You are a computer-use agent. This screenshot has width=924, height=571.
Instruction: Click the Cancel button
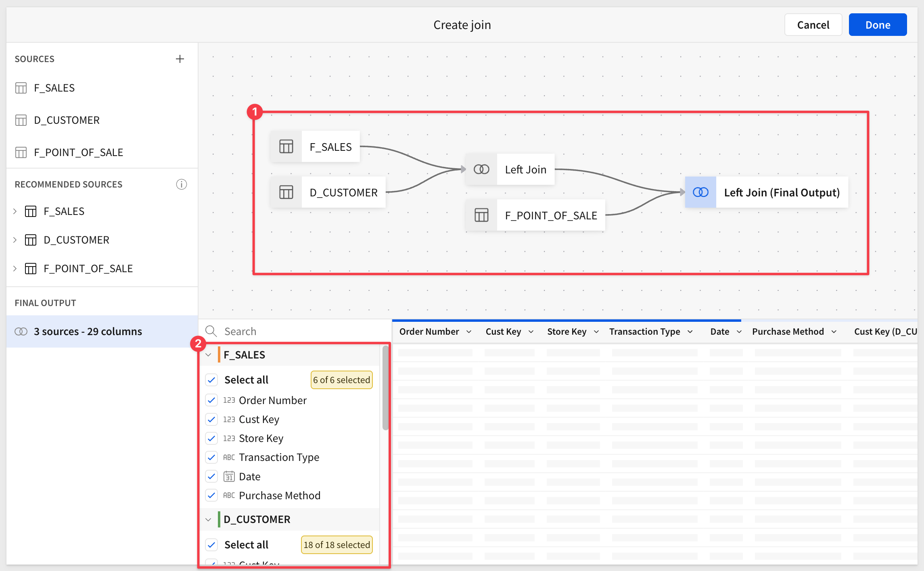click(813, 25)
